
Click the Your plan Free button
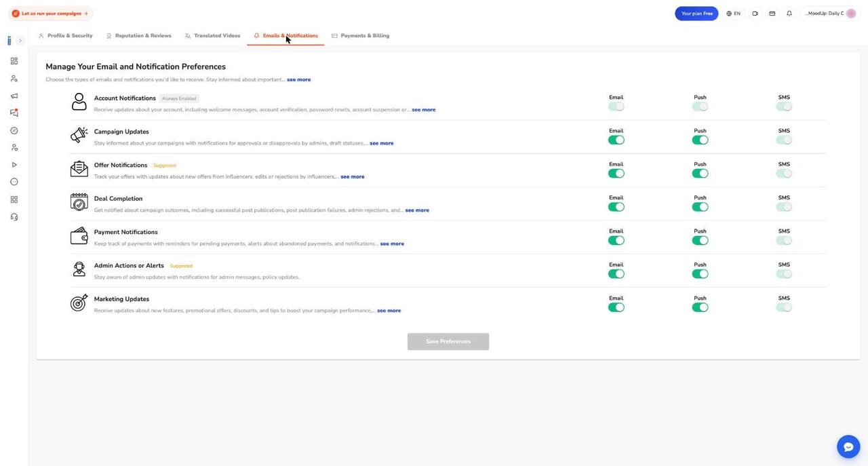pos(696,14)
